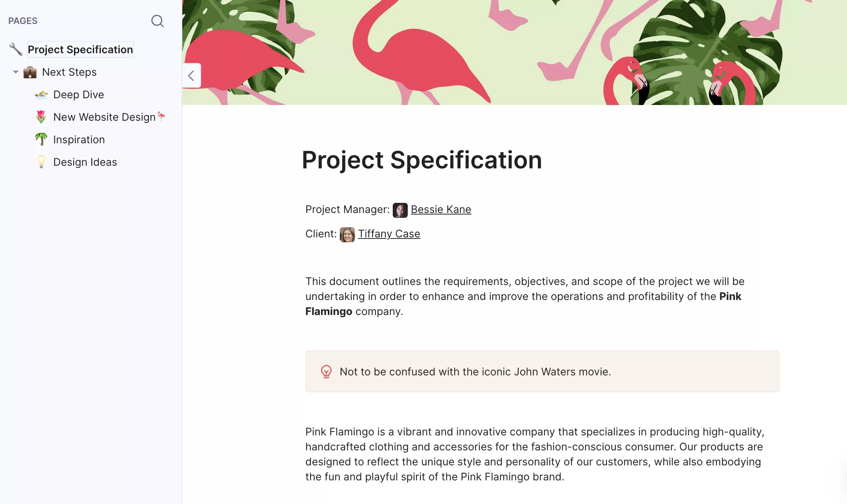847x504 pixels.
Task: Collapse the Next Steps tree arrow
Action: pyautogui.click(x=15, y=72)
